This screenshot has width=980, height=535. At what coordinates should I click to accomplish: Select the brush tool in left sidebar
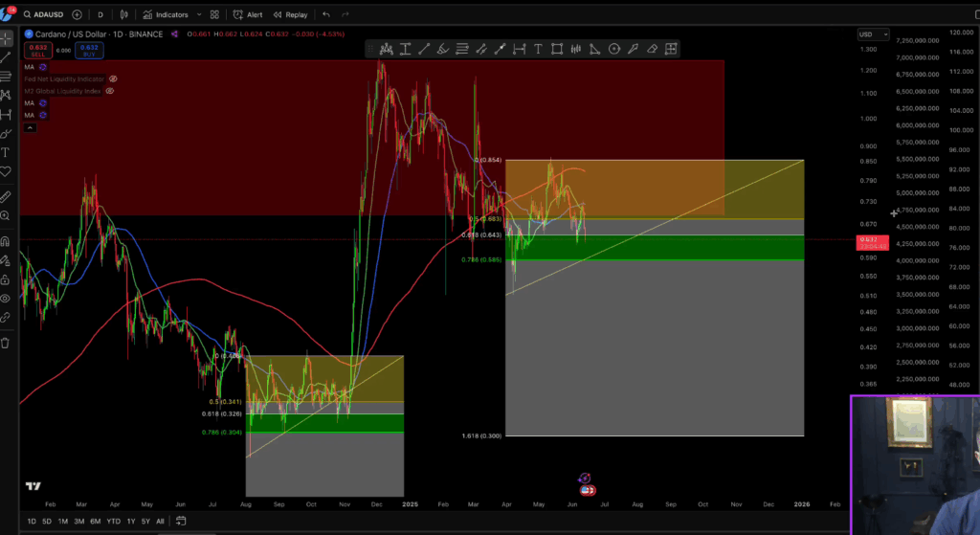(x=6, y=134)
